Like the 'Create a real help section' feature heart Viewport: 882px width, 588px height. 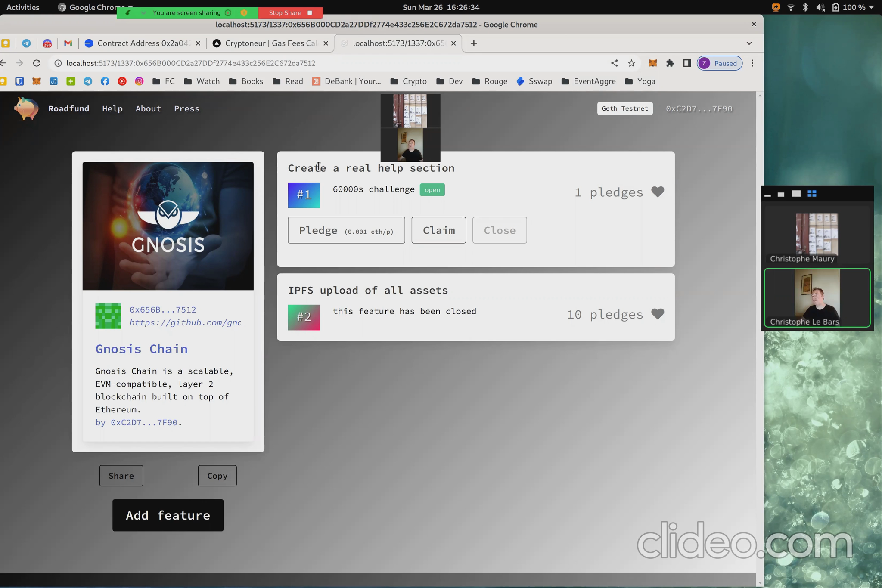tap(657, 192)
